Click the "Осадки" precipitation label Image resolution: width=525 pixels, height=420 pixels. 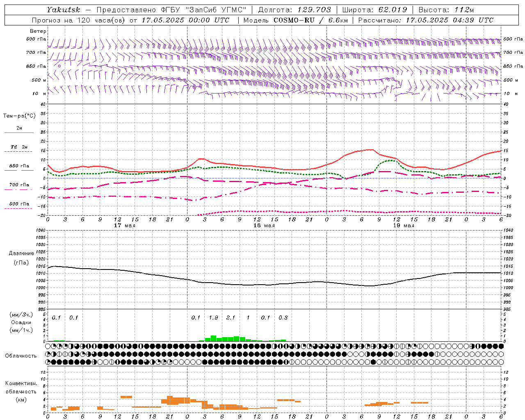click(21, 322)
